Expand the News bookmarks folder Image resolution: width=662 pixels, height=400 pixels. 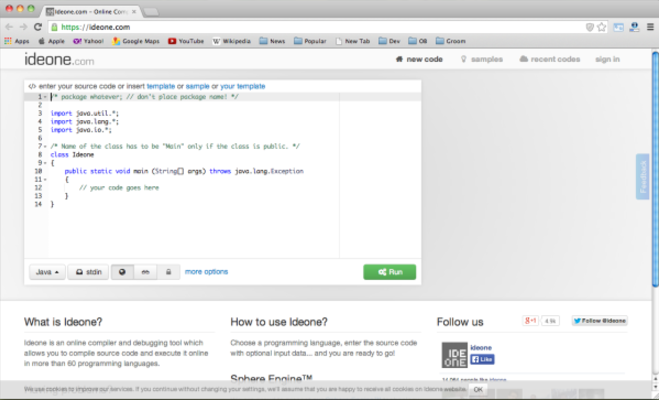tap(272, 41)
